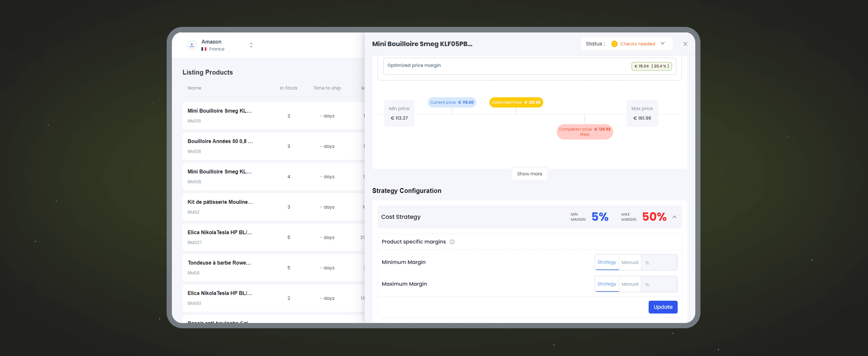Click the Strategy Configuration heading
The width and height of the screenshot is (868, 356).
tap(406, 191)
